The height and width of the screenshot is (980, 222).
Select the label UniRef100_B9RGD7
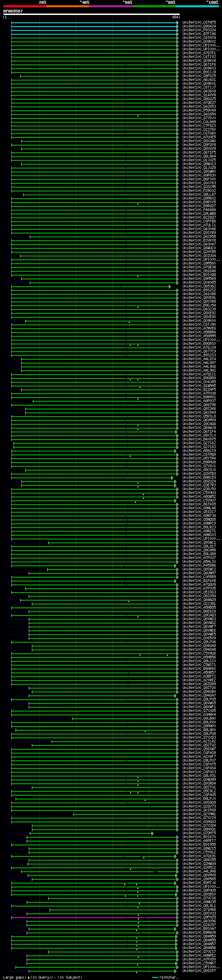point(199,206)
